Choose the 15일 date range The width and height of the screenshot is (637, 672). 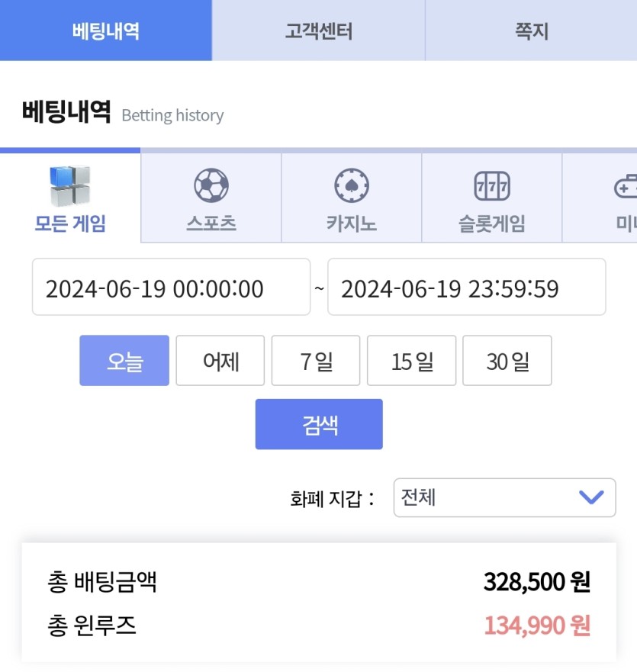click(x=411, y=361)
